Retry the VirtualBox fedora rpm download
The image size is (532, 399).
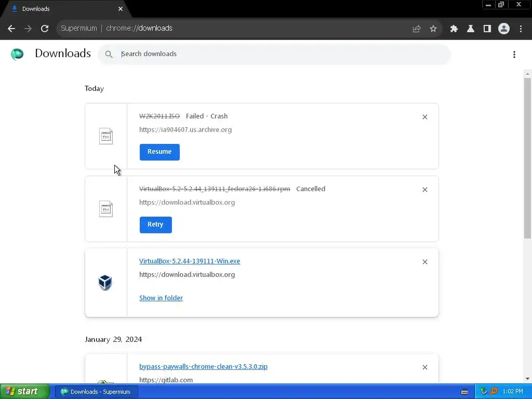(155, 224)
